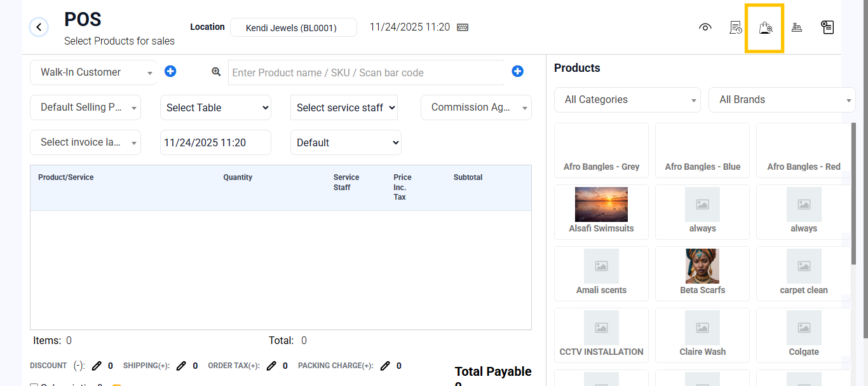Click the Products panel heading

(x=577, y=68)
